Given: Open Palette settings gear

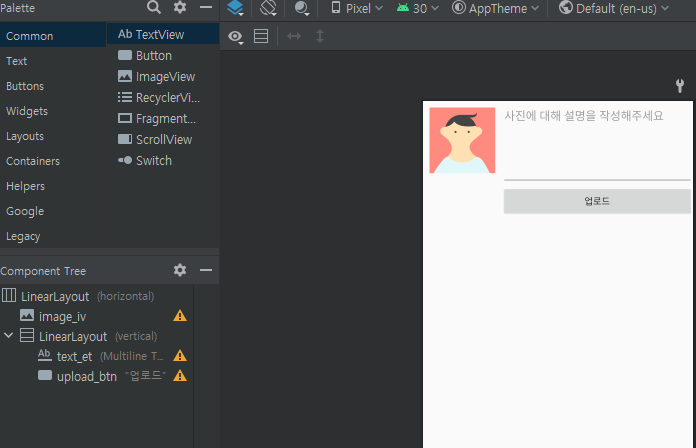Looking at the screenshot, I should [180, 7].
